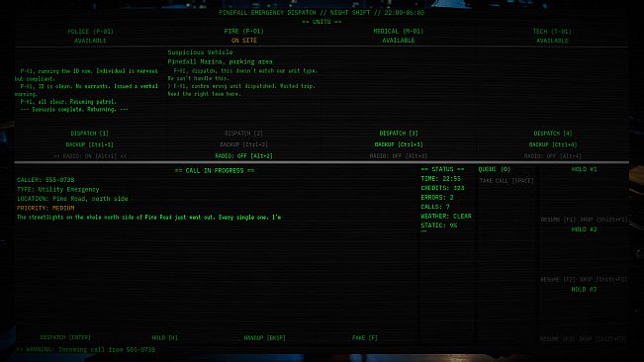Viewport: 644px width, 362px height.
Task: Select the TECH (T-01) unit header
Action: 552,32
